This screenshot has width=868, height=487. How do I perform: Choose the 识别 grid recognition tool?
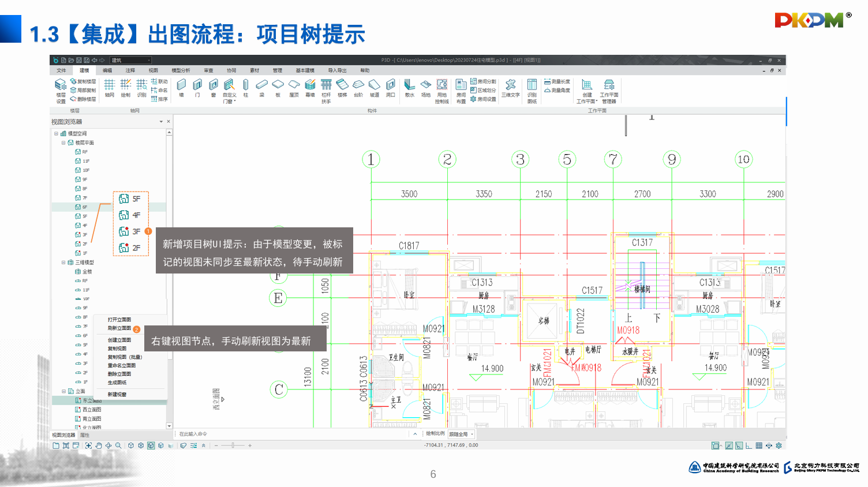[x=142, y=88]
